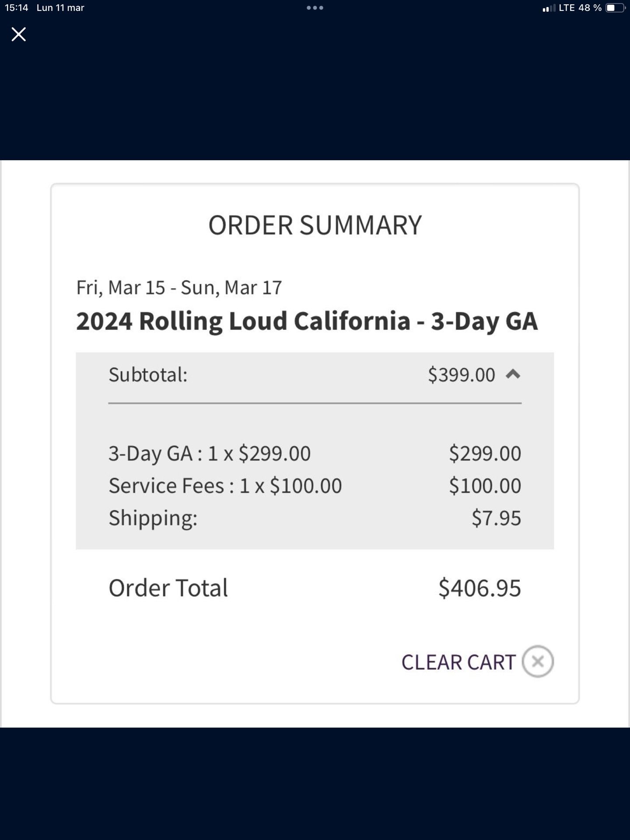This screenshot has width=630, height=840.
Task: Tap the Subtotal $399.00 amount
Action: (x=462, y=375)
